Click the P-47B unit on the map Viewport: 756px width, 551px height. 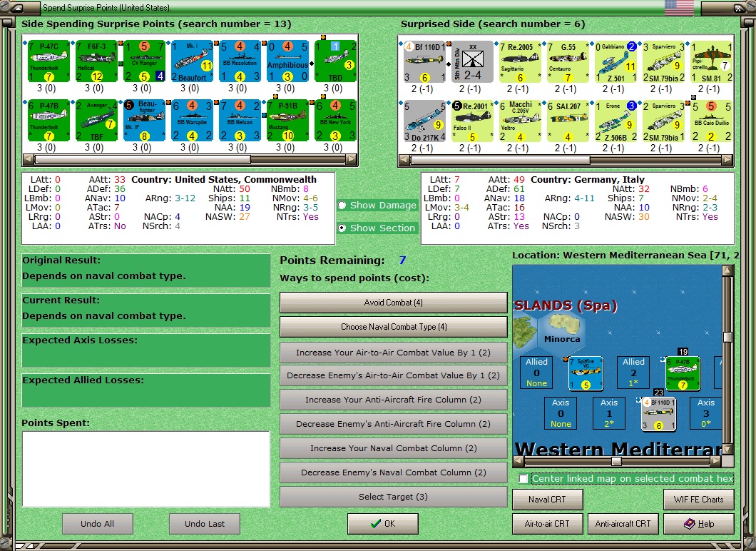[x=683, y=373]
